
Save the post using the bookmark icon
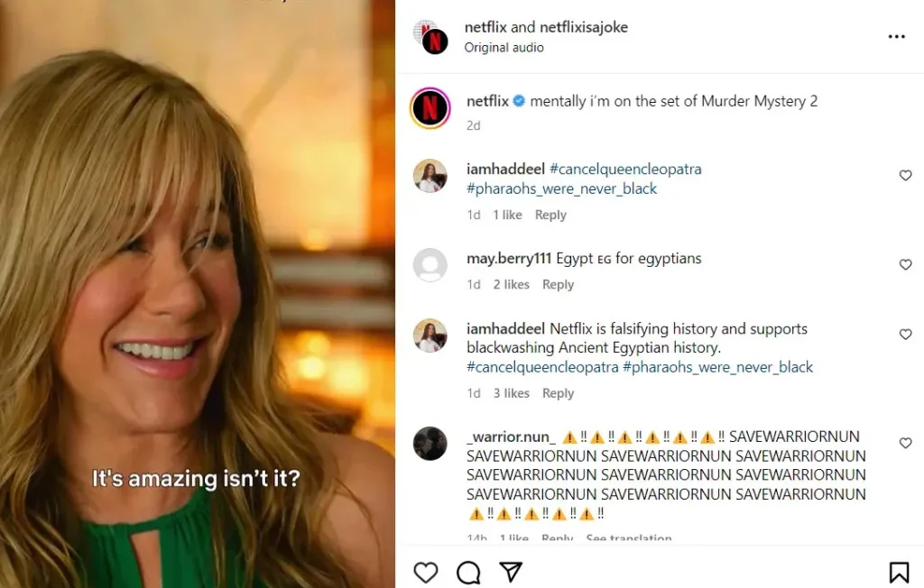(899, 572)
